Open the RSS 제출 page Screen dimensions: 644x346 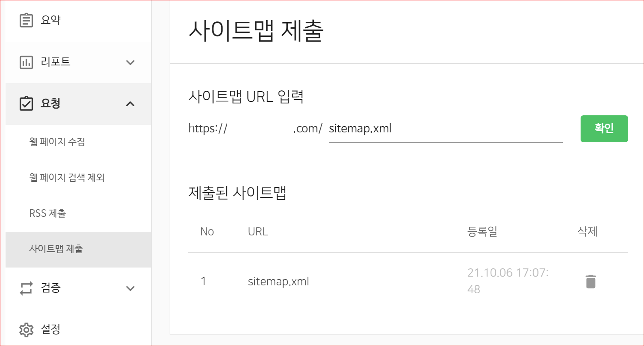click(48, 213)
